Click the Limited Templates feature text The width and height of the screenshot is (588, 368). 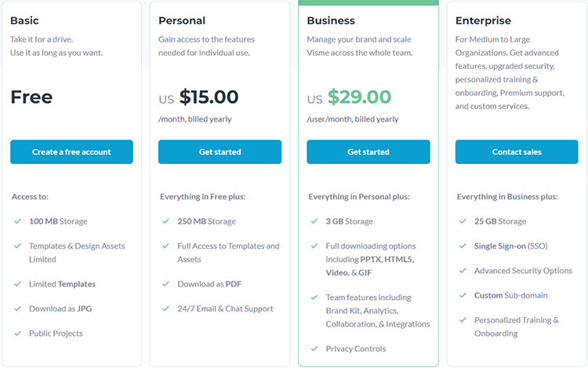click(62, 284)
